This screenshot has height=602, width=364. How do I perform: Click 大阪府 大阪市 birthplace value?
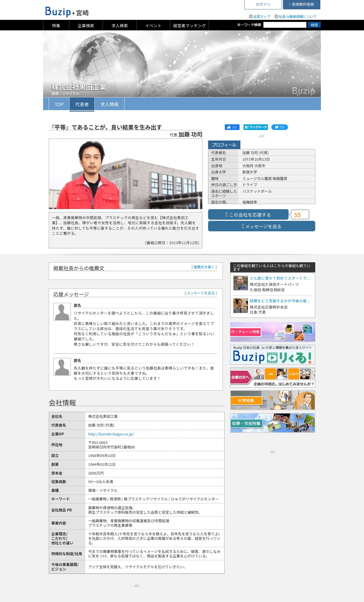point(254,166)
